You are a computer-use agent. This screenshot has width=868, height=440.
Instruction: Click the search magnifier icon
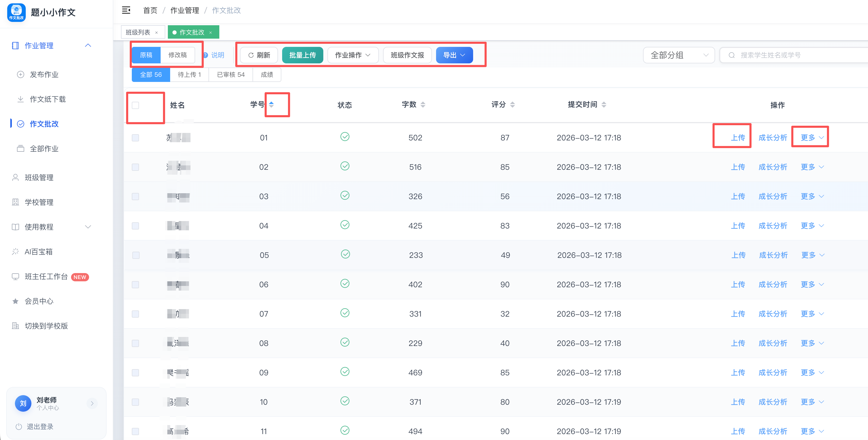(x=732, y=55)
